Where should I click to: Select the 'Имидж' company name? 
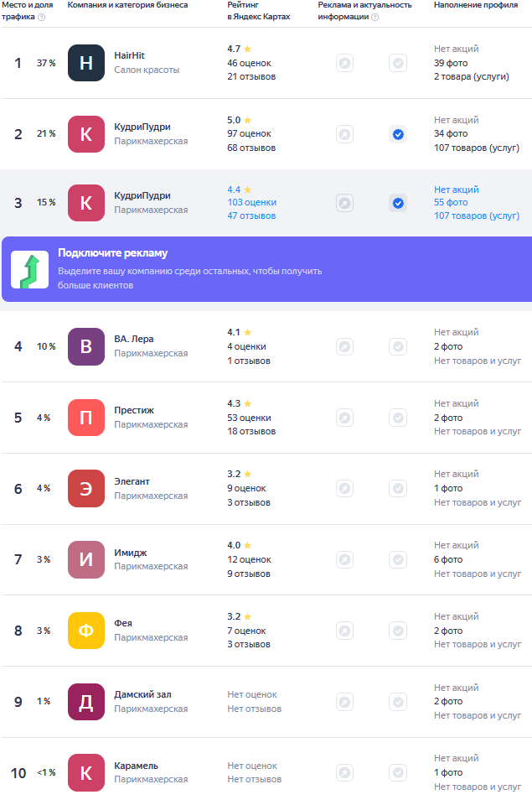(131, 553)
